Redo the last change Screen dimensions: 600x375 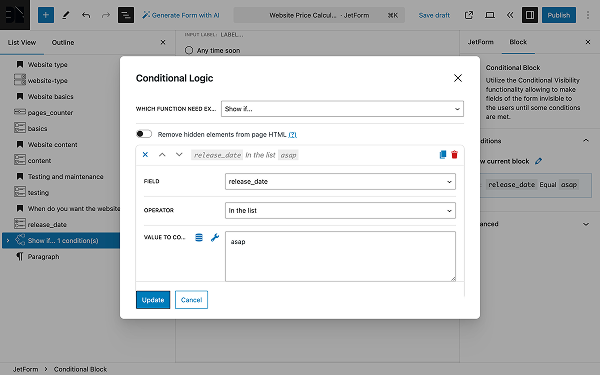point(106,15)
